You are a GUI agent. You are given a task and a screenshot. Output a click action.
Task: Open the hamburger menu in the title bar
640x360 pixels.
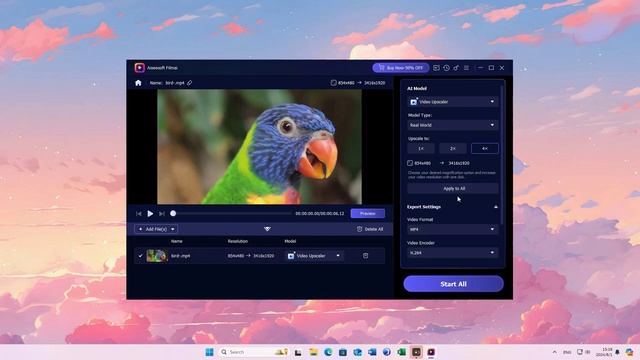pyautogui.click(x=466, y=68)
